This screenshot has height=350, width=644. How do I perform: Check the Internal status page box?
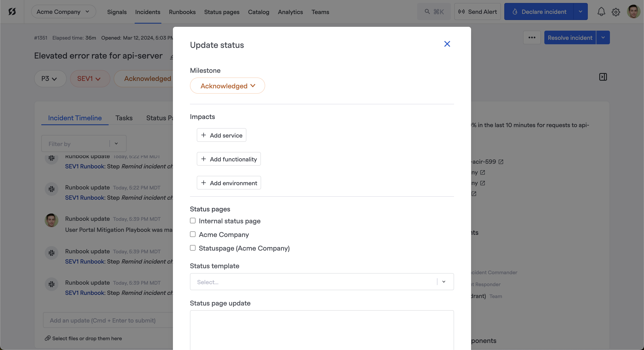(193, 221)
